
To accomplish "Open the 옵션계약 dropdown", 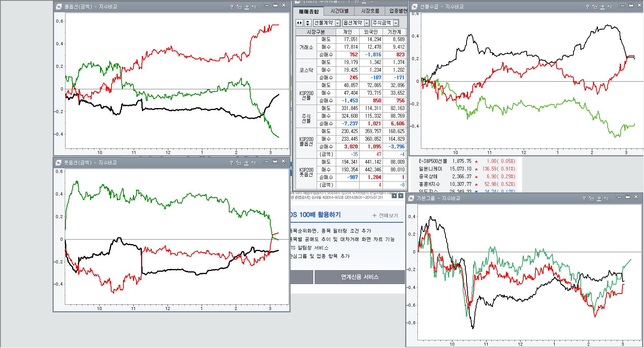I will [x=356, y=23].
